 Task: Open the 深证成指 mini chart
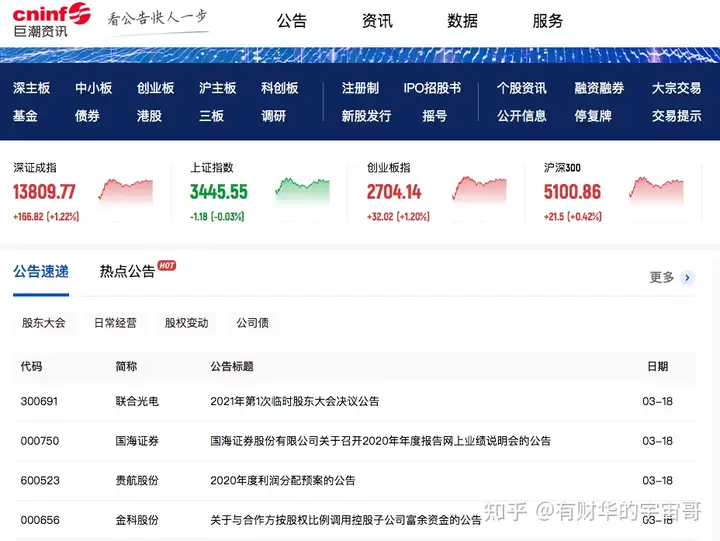125,192
